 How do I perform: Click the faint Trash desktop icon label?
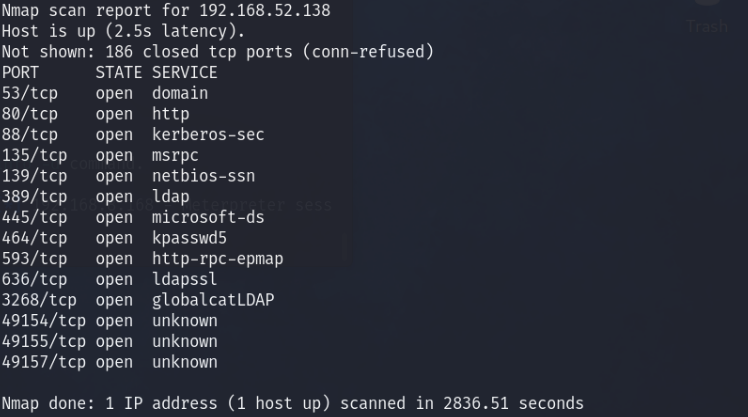(x=707, y=27)
